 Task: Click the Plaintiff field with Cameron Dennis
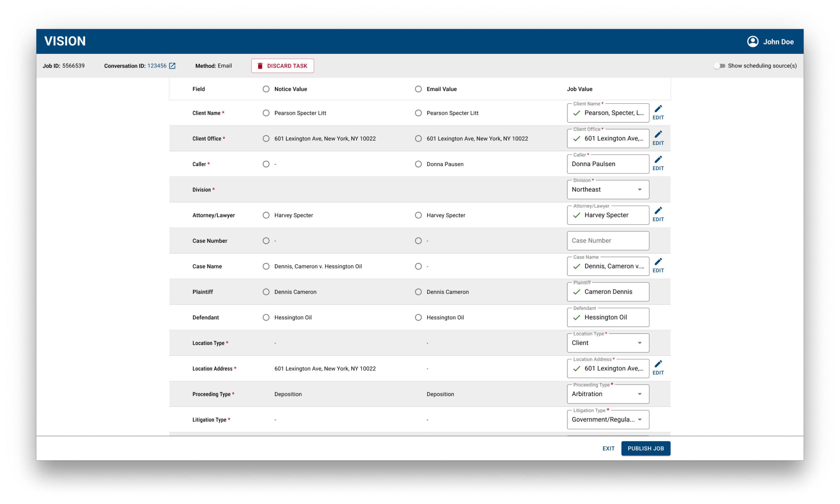tap(608, 292)
